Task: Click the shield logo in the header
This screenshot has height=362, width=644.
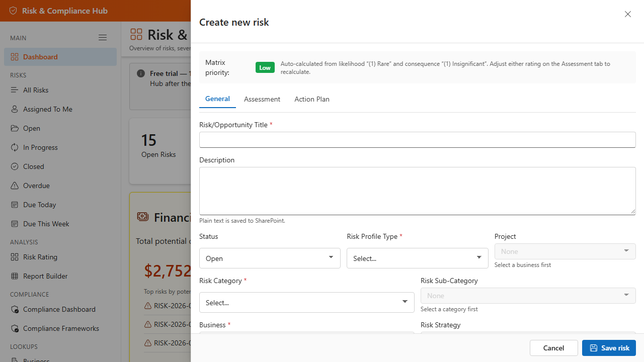Action: click(13, 11)
